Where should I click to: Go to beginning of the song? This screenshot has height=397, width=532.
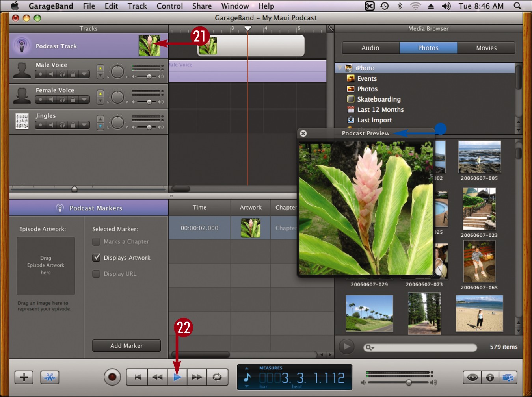[137, 377]
